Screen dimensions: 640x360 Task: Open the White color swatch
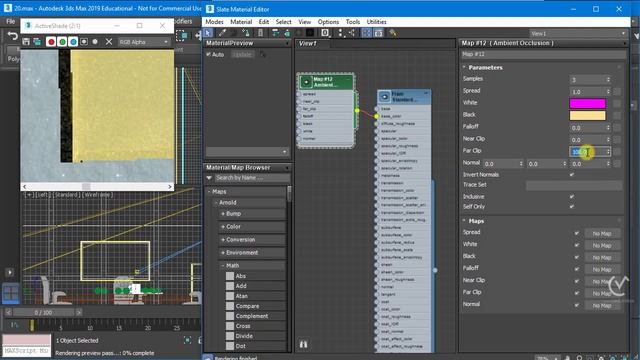587,103
